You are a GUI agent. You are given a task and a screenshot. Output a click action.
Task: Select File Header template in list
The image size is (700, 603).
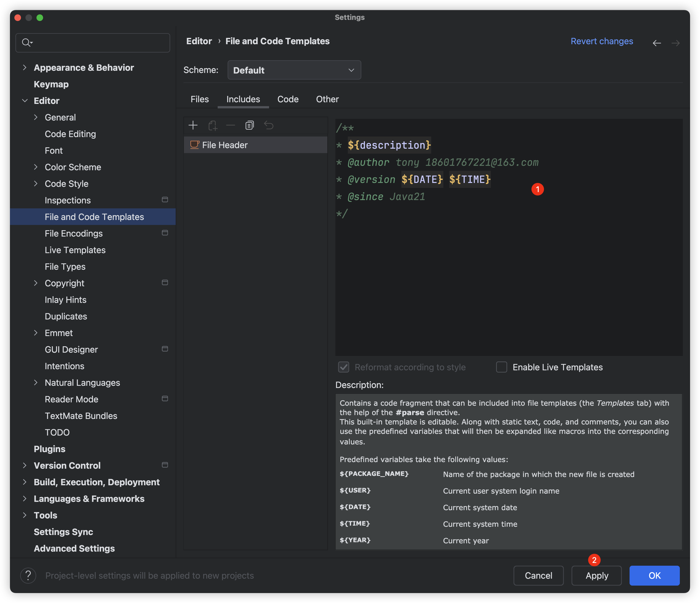(225, 145)
